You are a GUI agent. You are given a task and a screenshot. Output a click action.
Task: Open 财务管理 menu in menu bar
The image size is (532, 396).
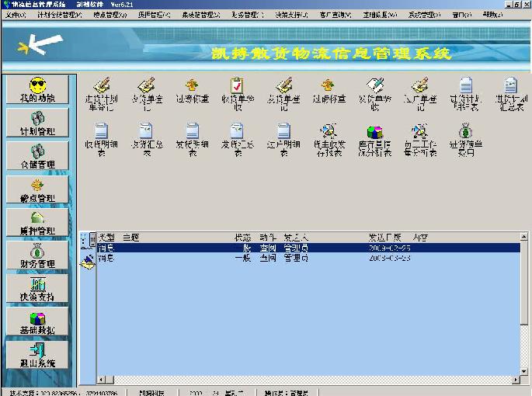[248, 15]
